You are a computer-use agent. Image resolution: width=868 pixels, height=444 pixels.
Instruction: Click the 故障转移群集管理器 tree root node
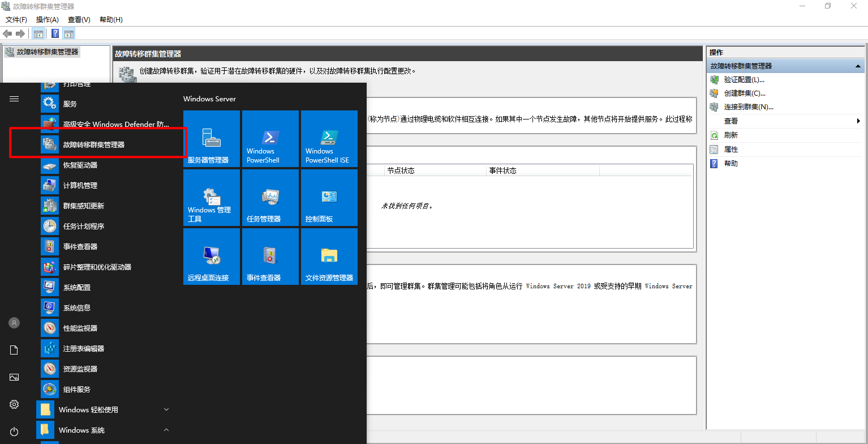coord(48,52)
